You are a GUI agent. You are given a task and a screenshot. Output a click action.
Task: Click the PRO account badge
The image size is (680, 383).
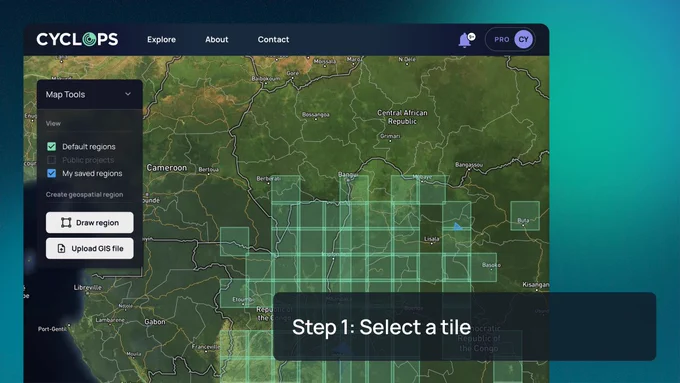pos(502,39)
